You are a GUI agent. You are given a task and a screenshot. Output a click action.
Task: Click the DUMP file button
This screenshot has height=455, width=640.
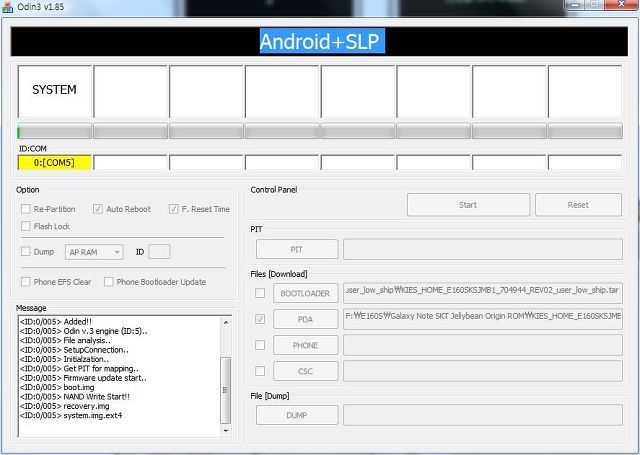coord(297,415)
